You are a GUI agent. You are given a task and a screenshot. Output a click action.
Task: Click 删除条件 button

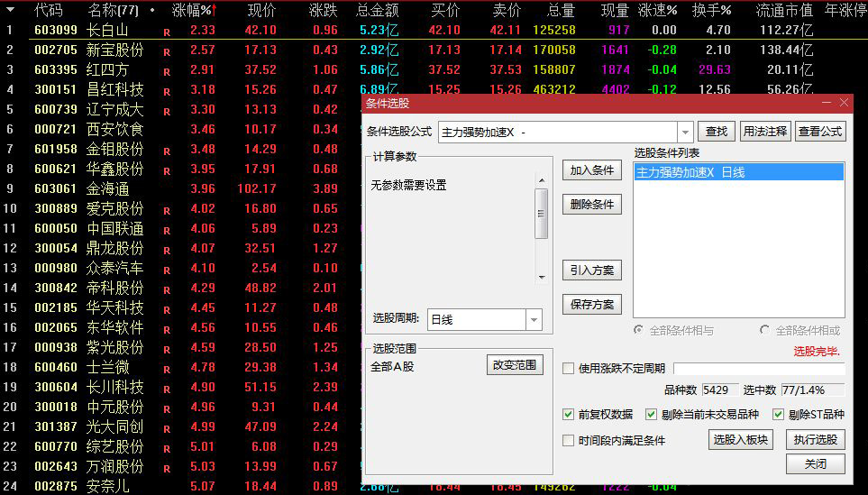pyautogui.click(x=592, y=205)
